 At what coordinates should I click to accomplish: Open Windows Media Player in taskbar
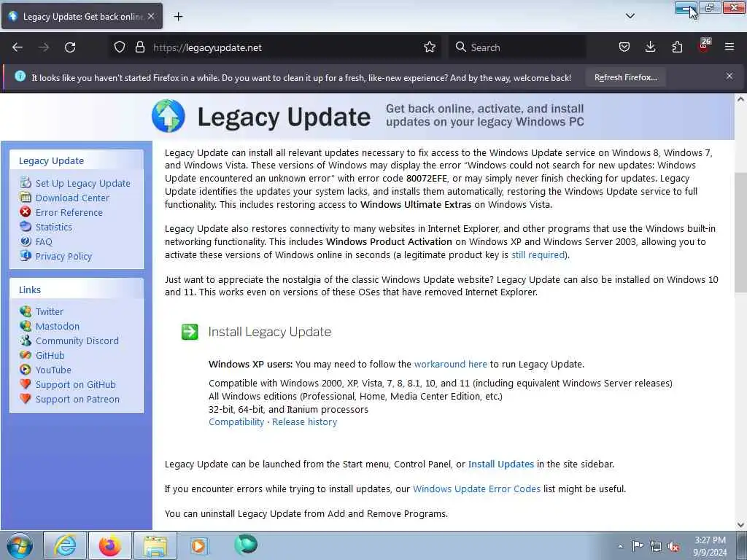[199, 545]
